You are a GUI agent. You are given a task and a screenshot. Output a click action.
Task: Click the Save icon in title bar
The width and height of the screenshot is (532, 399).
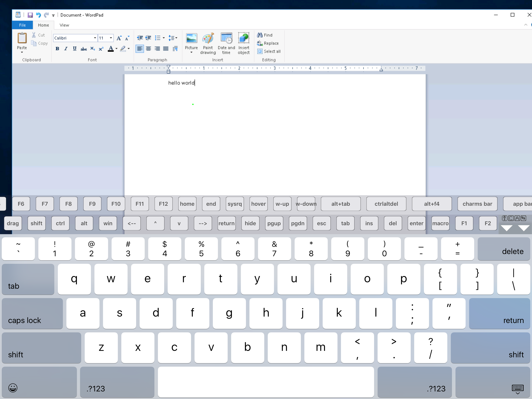pyautogui.click(x=30, y=15)
